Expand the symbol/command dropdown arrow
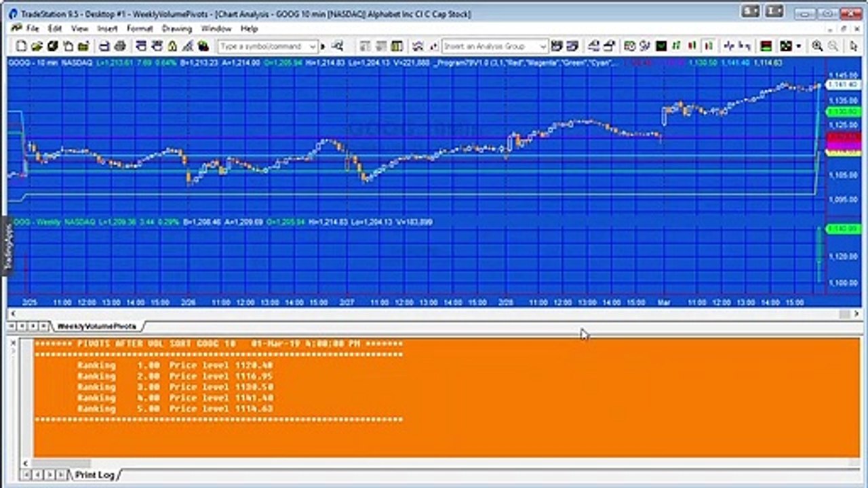868x488 pixels. point(313,46)
